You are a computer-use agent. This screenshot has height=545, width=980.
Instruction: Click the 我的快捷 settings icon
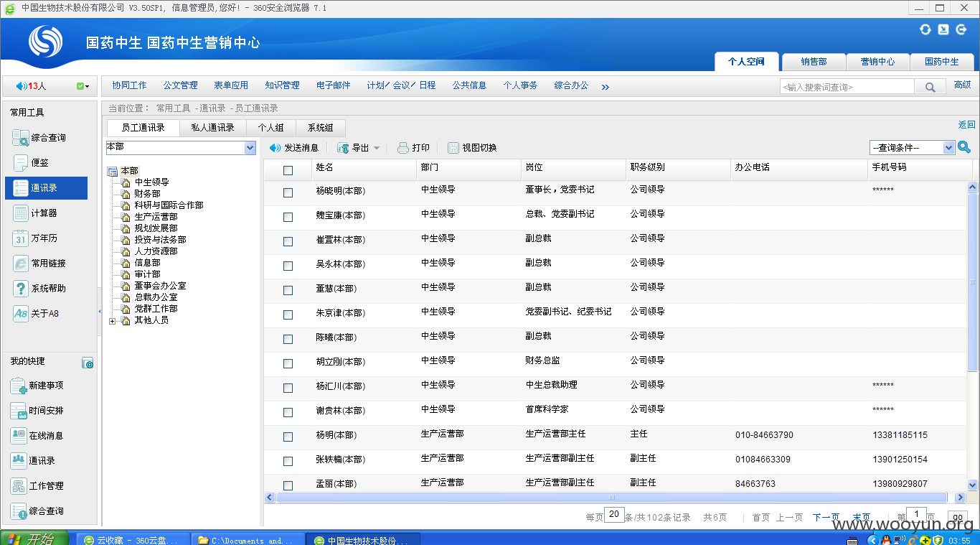tap(88, 363)
